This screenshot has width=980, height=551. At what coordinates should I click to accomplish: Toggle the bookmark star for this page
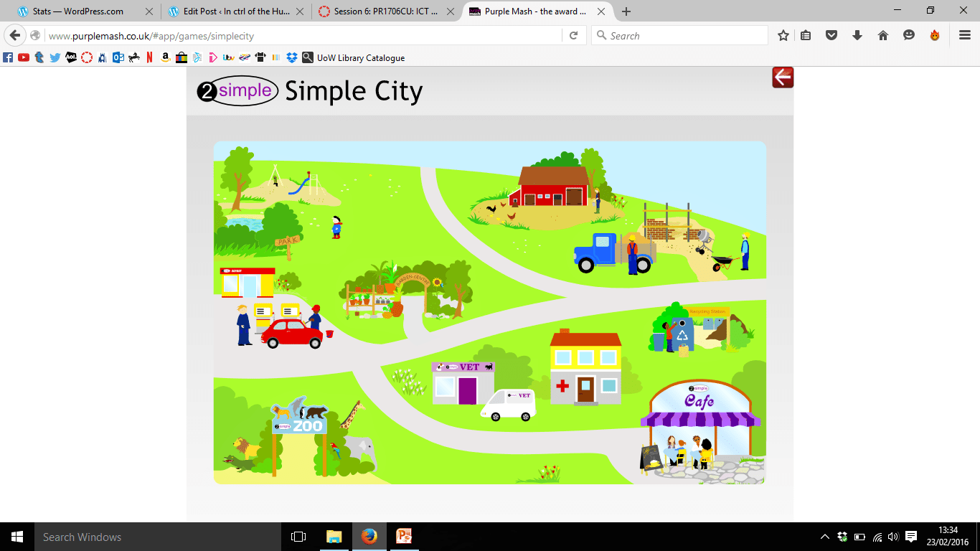[x=783, y=34]
